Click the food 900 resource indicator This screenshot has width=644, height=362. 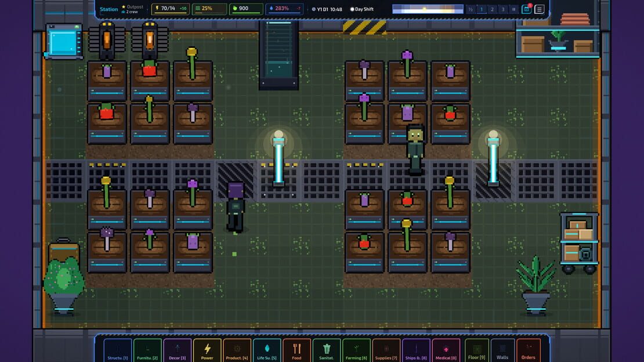(x=245, y=9)
